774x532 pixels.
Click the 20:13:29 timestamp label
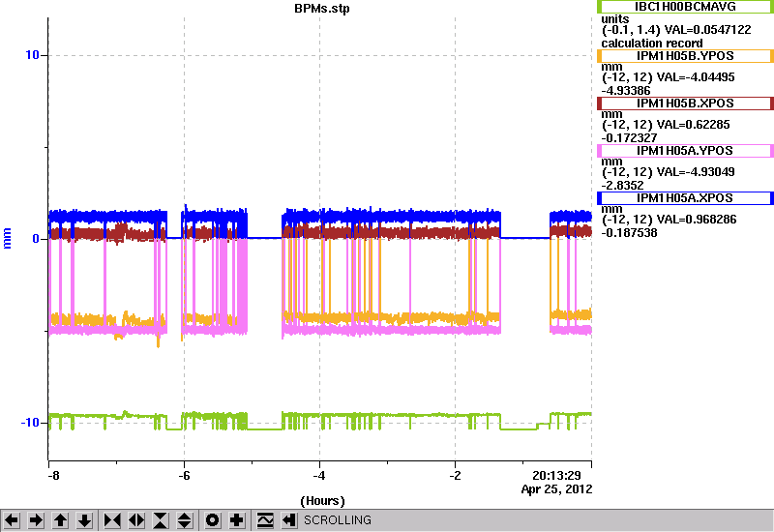[556, 476]
